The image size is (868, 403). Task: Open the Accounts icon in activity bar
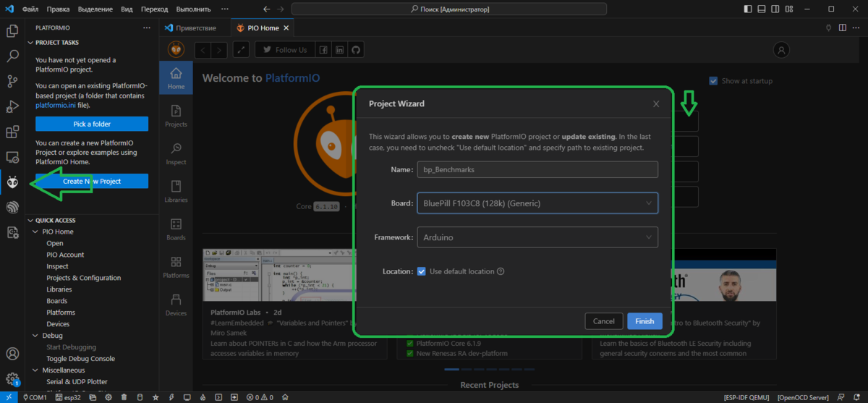[12, 354]
